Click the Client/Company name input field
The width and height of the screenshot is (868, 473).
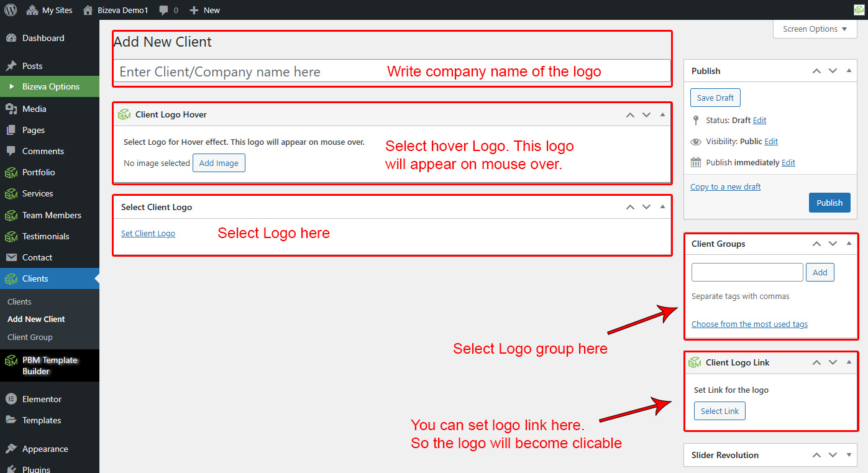249,72
